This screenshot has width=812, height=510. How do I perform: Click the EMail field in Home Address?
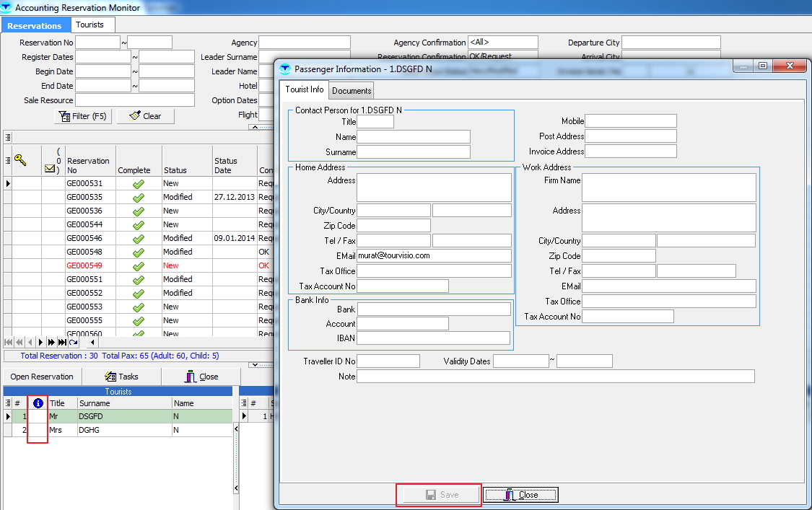[x=434, y=255]
